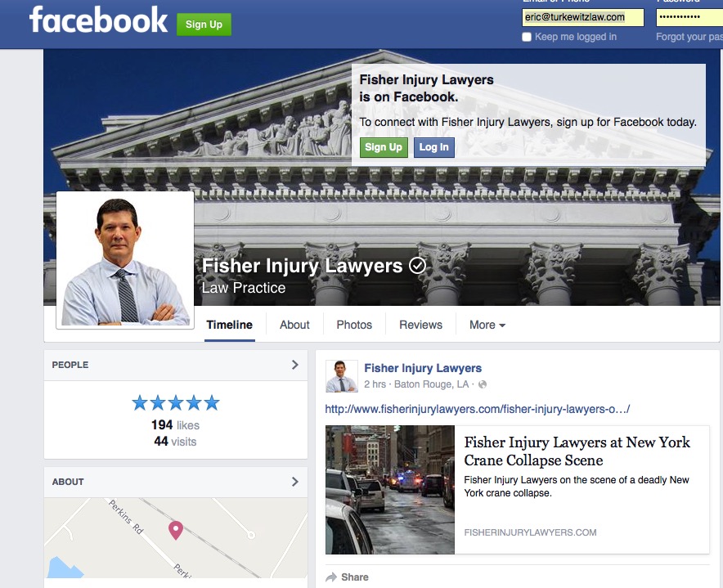This screenshot has height=588, width=723.
Task: Open the More dropdown in page tabs
Action: [487, 325]
